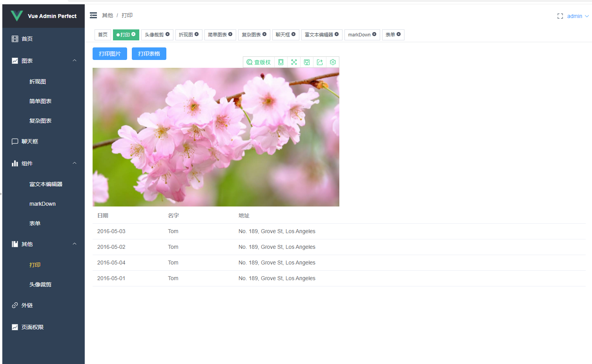Click the 2016-05-03 date cell
This screenshot has height=364, width=592.
point(111,231)
